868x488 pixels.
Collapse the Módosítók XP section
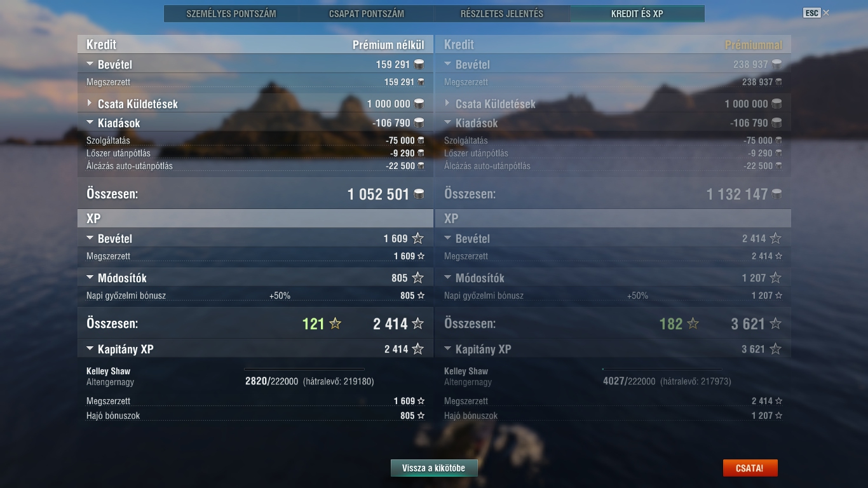pyautogui.click(x=90, y=278)
